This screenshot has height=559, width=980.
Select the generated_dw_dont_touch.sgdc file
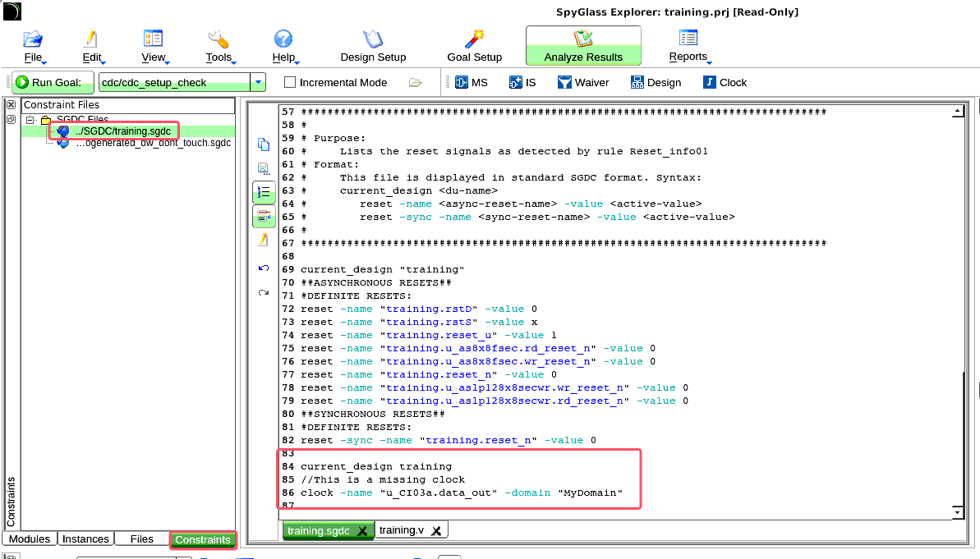tap(154, 143)
